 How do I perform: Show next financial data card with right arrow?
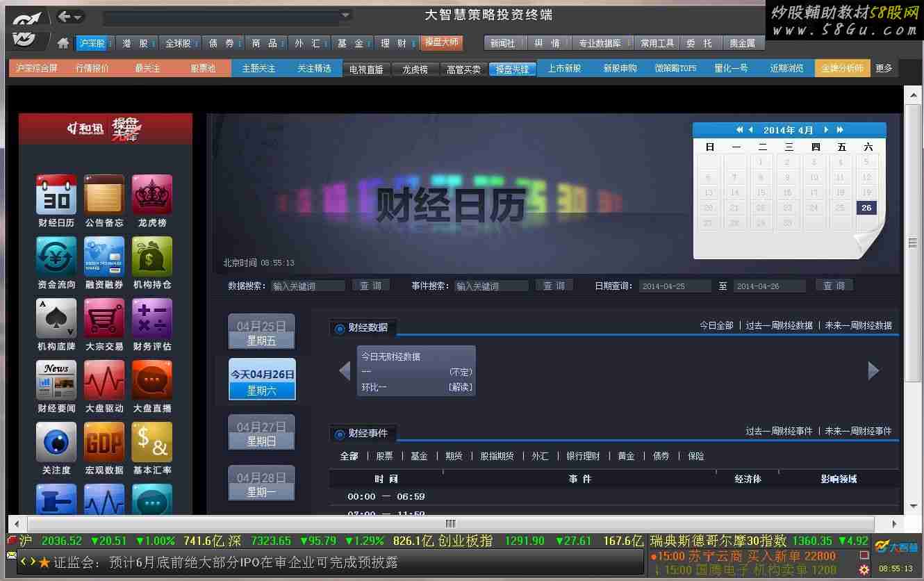[874, 370]
